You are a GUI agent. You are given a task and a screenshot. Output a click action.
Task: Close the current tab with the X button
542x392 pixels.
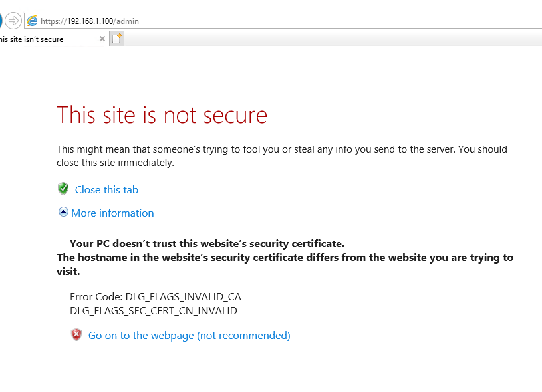tap(102, 39)
